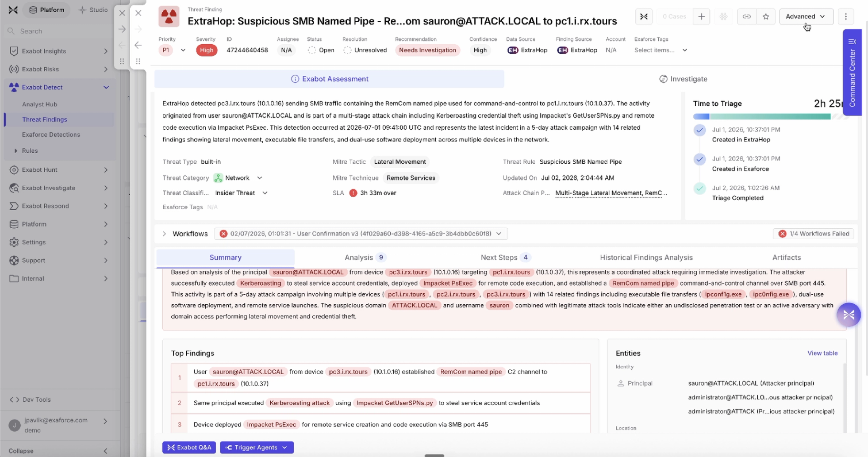Open the User Confirmation v3 workflow dropdown
Image resolution: width=868 pixels, height=457 pixels.
(x=361, y=234)
